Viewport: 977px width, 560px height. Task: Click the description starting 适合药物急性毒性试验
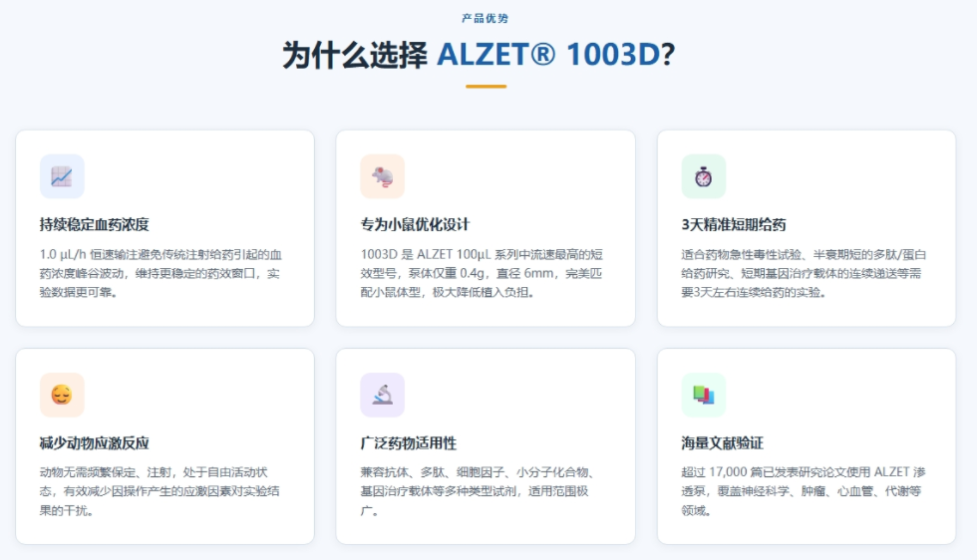(x=804, y=273)
